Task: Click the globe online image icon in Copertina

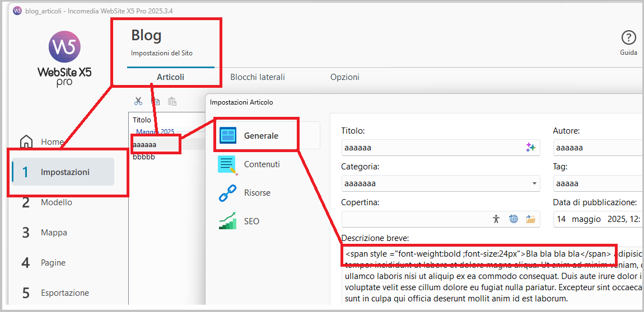Action: tap(513, 219)
